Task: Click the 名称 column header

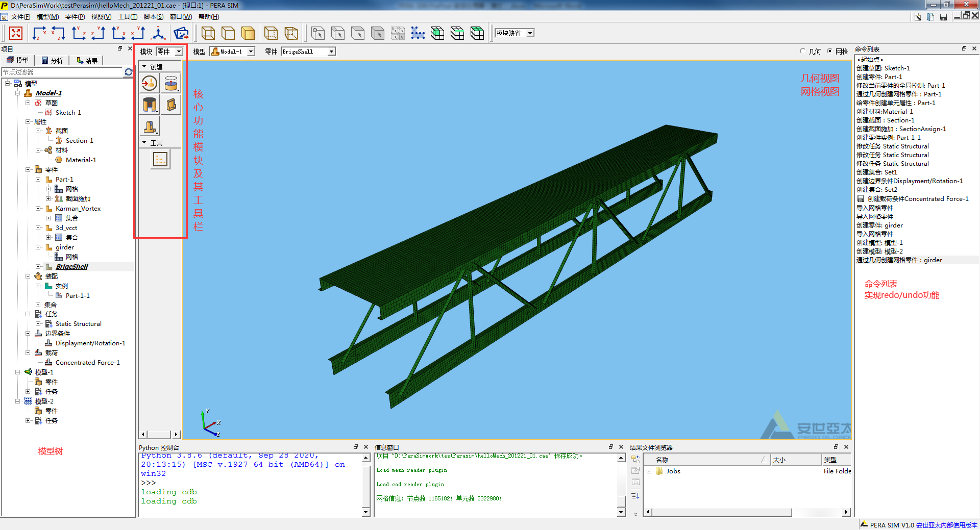Action: coord(707,460)
